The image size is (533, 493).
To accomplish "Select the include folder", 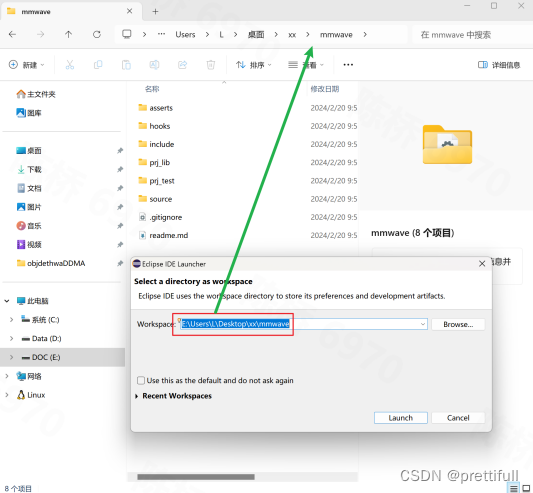I will tap(156, 144).
